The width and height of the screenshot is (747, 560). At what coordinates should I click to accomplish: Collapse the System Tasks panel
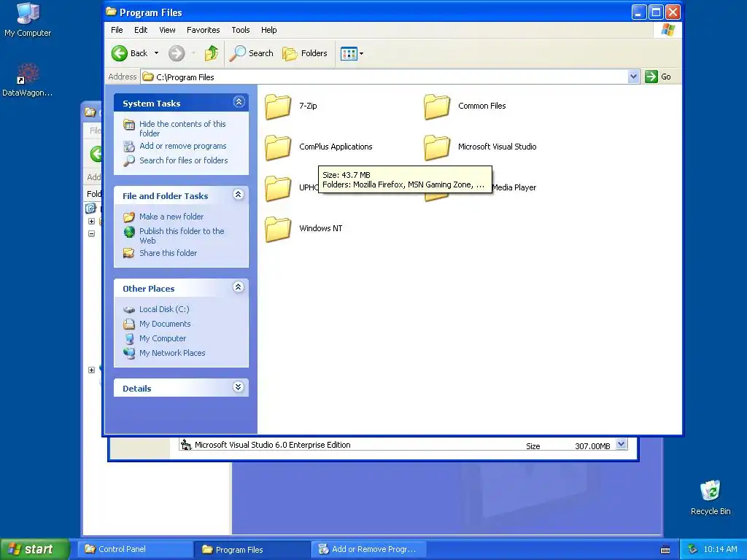tap(239, 101)
